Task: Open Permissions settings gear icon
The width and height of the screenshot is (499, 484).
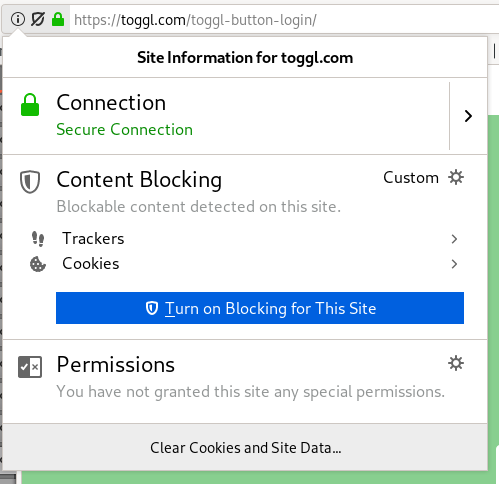Action: tap(456, 363)
